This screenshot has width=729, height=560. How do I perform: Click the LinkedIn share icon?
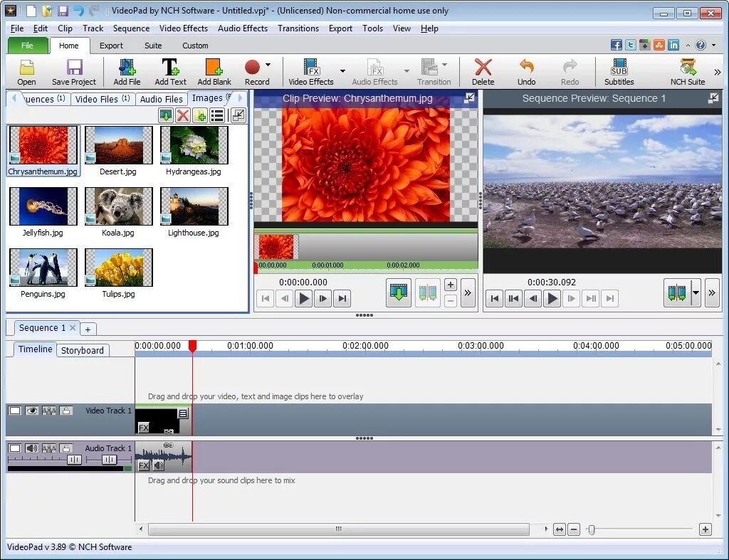coord(673,45)
